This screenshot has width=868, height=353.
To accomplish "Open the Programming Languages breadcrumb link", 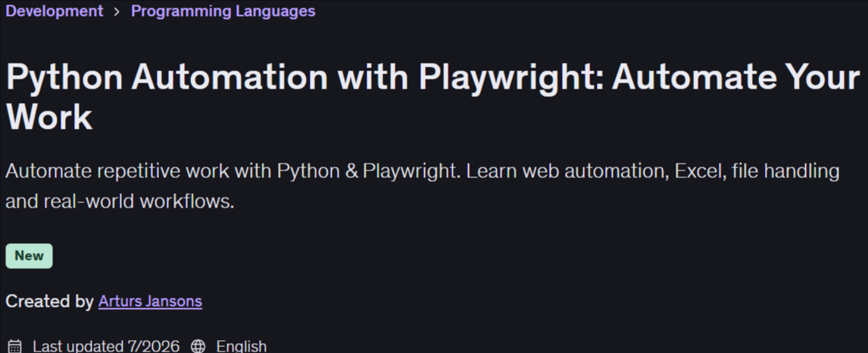I will click(223, 11).
